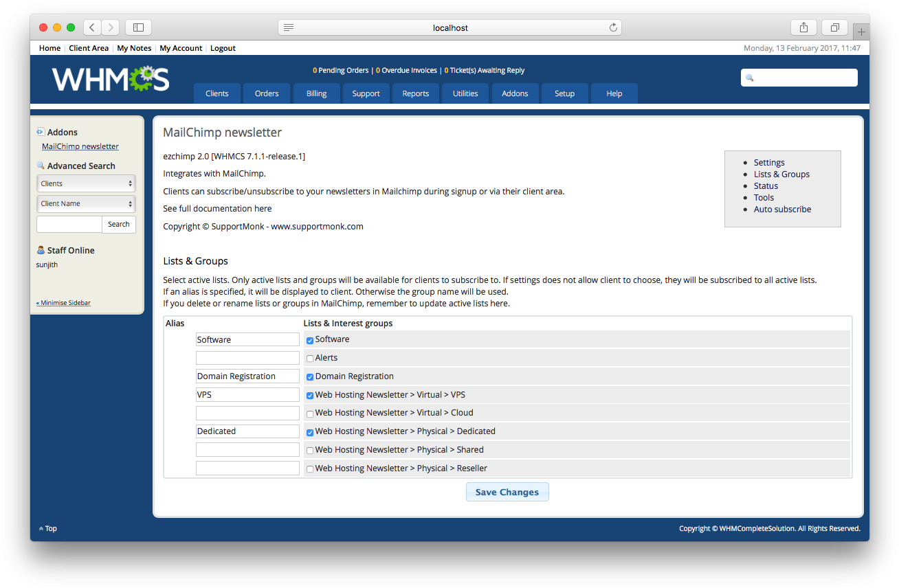
Task: Open the Clients search type dropdown
Action: pos(86,183)
